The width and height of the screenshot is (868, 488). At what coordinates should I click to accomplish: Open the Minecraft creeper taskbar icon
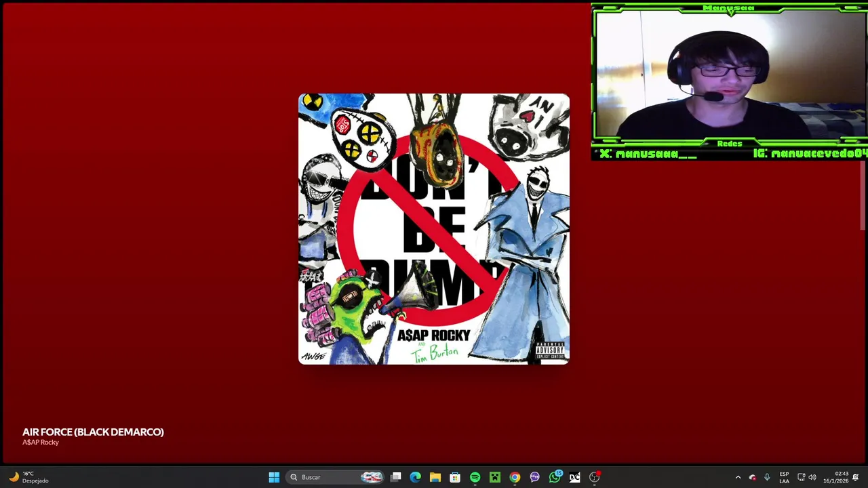(x=495, y=477)
